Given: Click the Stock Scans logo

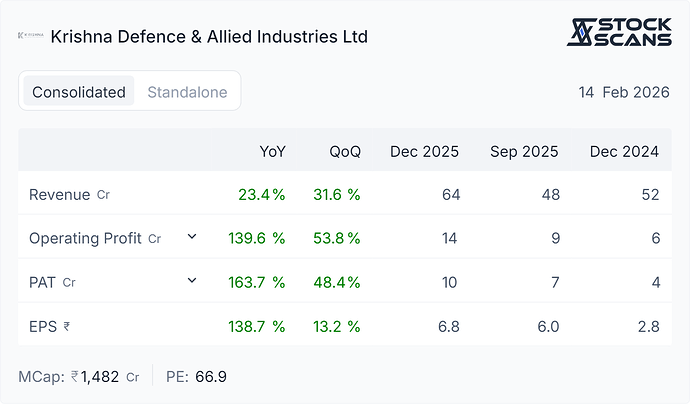Looking at the screenshot, I should (619, 32).
